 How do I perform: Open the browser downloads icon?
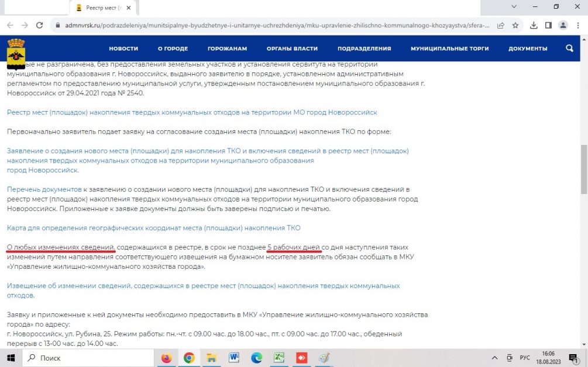(534, 25)
